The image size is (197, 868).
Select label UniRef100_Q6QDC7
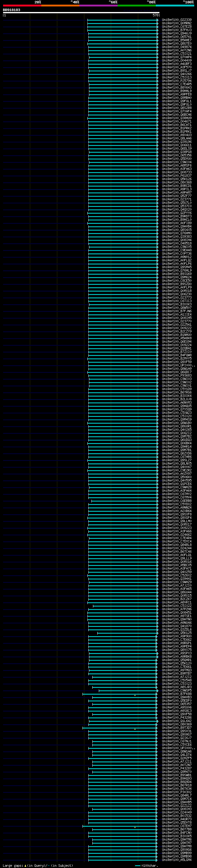click(176, 372)
